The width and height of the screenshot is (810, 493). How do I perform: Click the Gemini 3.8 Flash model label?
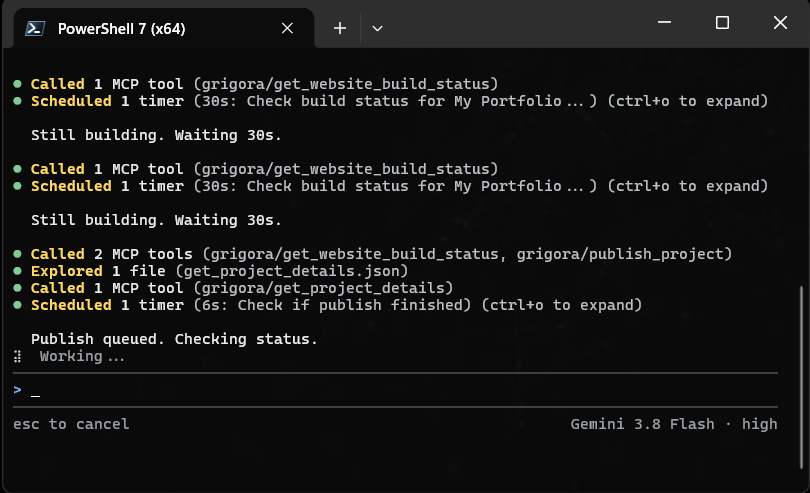pos(642,424)
